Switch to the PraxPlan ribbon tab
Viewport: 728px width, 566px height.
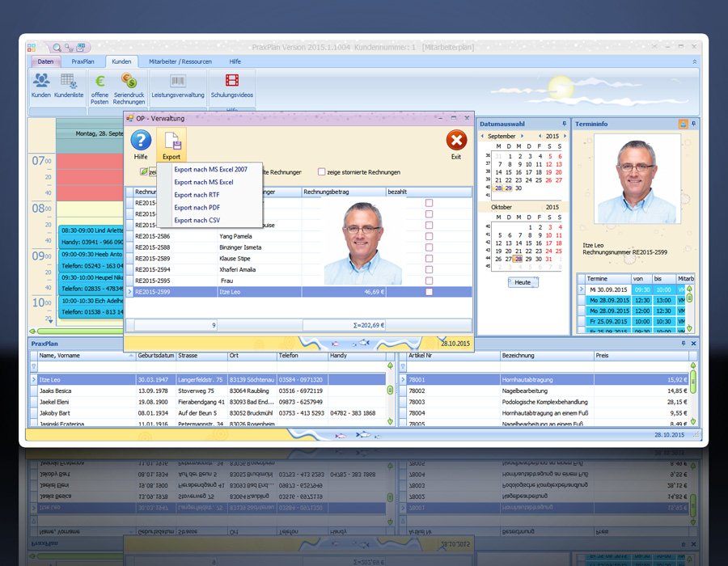click(83, 61)
